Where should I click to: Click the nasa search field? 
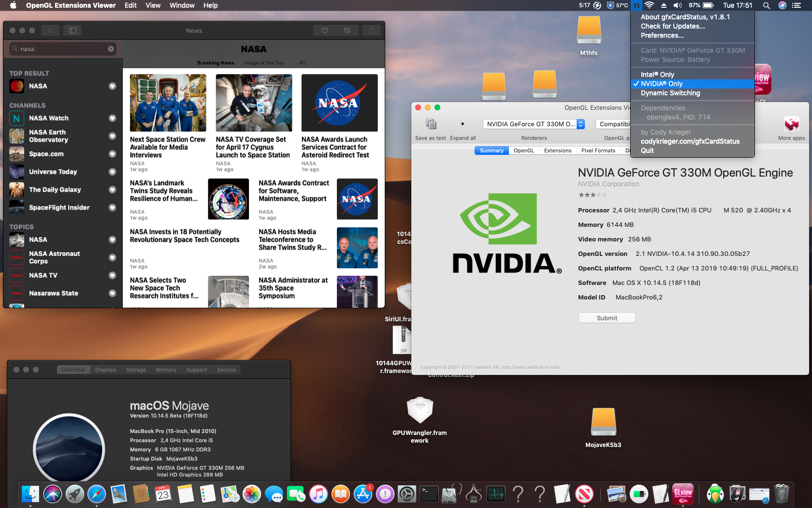(63, 49)
